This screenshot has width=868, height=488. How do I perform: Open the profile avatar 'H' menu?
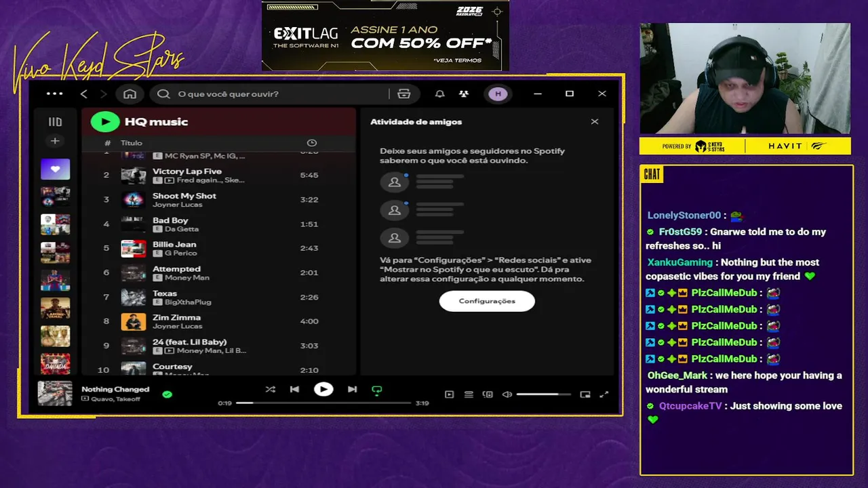498,94
